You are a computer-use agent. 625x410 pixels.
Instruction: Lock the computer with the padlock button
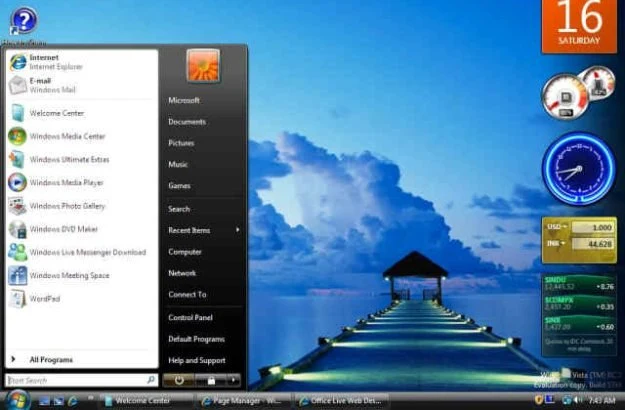point(211,380)
